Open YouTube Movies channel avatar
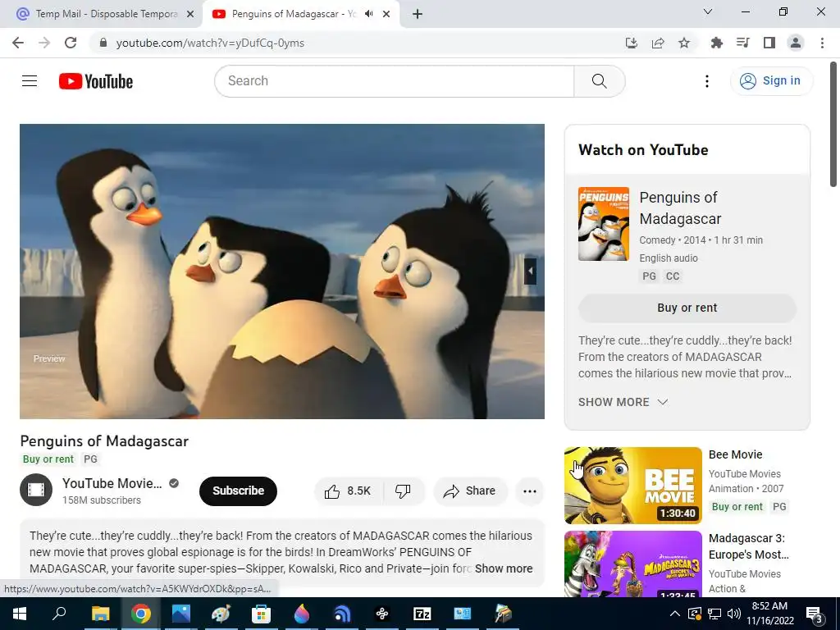The width and height of the screenshot is (840, 630). [36, 491]
